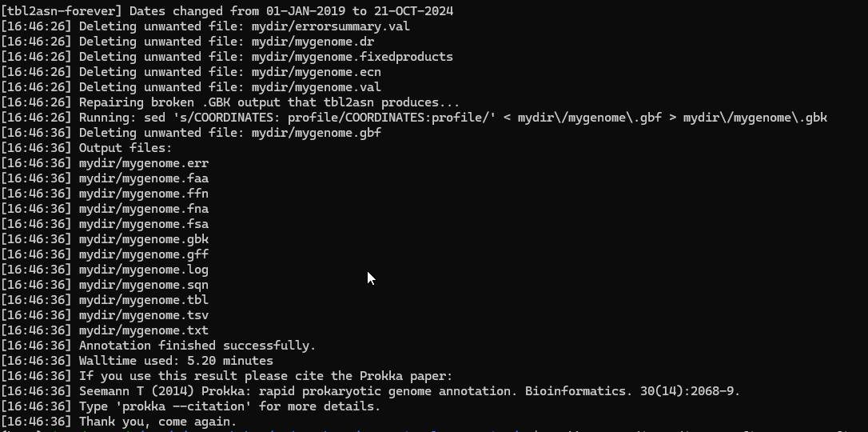
Task: Click the Seemann T (2014) Prokka citation text
Action: pyautogui.click(x=409, y=391)
